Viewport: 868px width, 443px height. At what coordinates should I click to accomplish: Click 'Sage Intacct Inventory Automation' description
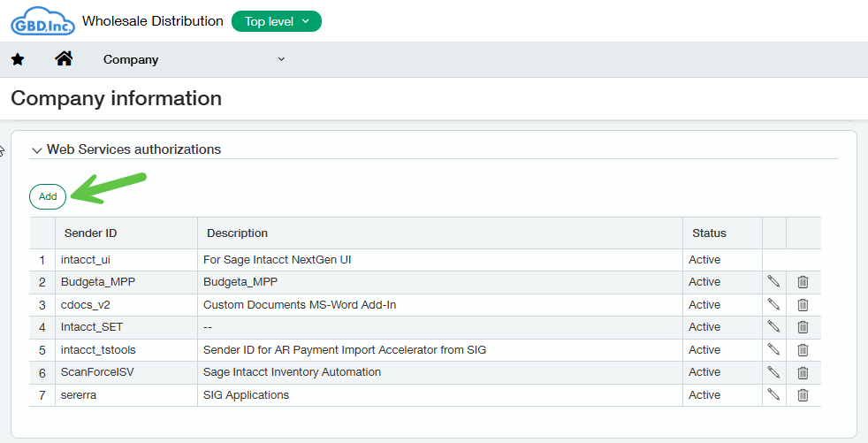pos(292,372)
